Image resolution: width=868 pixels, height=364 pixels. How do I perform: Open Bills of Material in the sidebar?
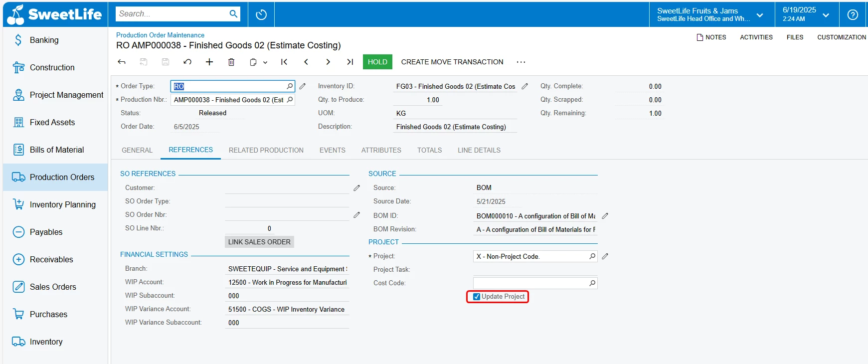pyautogui.click(x=55, y=150)
